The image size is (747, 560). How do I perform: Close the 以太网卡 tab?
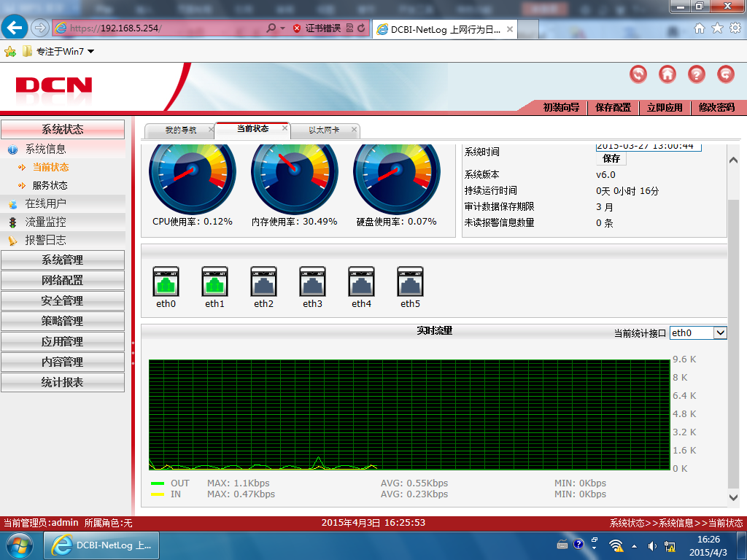coord(354,129)
